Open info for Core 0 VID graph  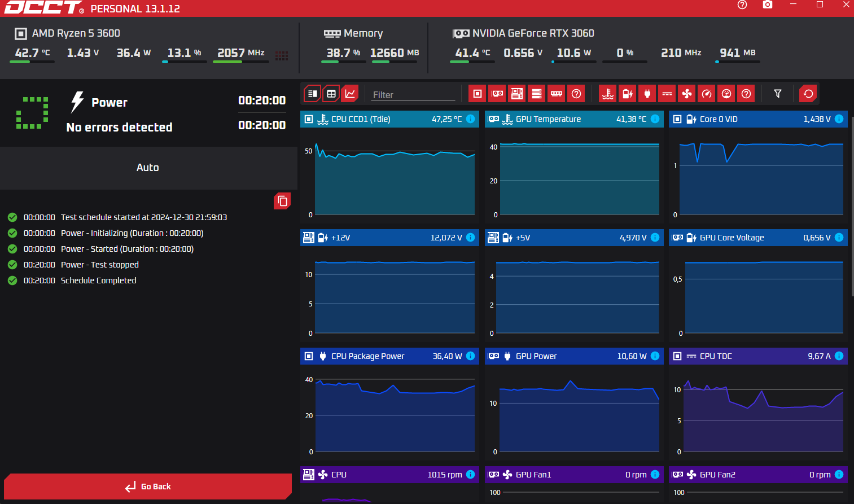(839, 119)
